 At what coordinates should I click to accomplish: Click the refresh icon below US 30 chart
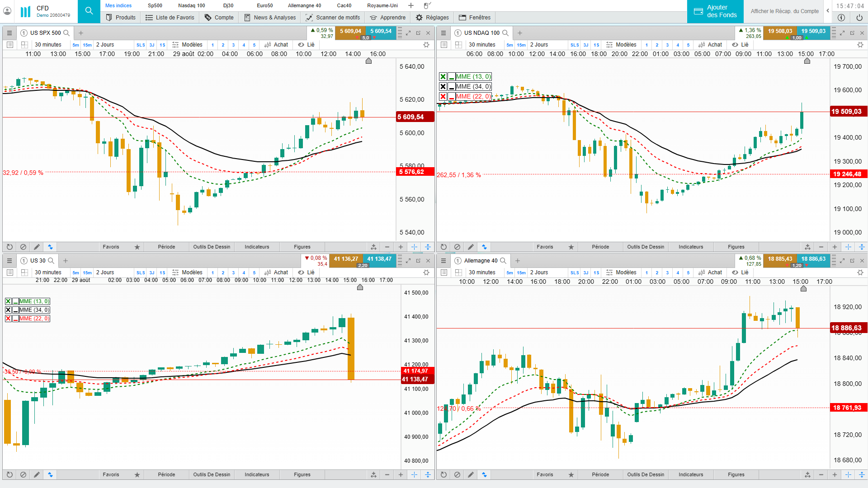tap(9, 474)
